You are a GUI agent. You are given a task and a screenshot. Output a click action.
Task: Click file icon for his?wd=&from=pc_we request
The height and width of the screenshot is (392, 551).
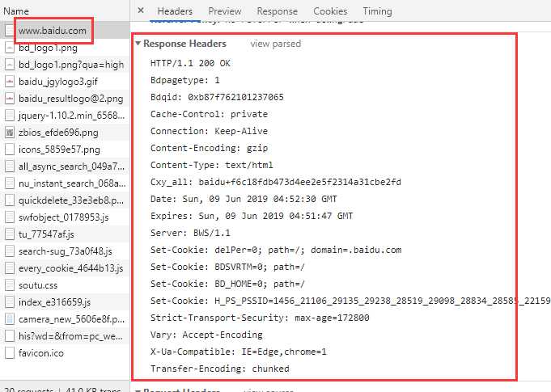(10, 336)
